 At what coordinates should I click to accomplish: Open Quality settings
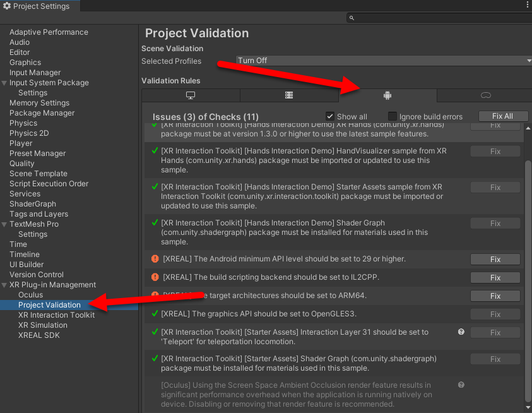click(21, 164)
